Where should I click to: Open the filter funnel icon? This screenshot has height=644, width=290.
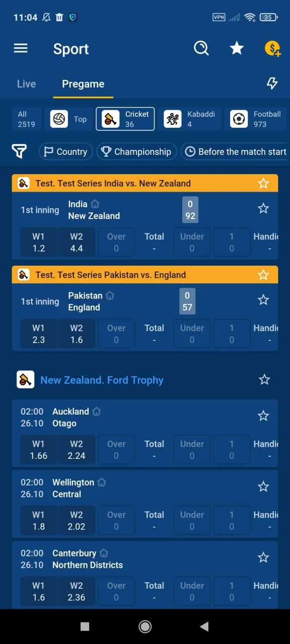click(19, 151)
